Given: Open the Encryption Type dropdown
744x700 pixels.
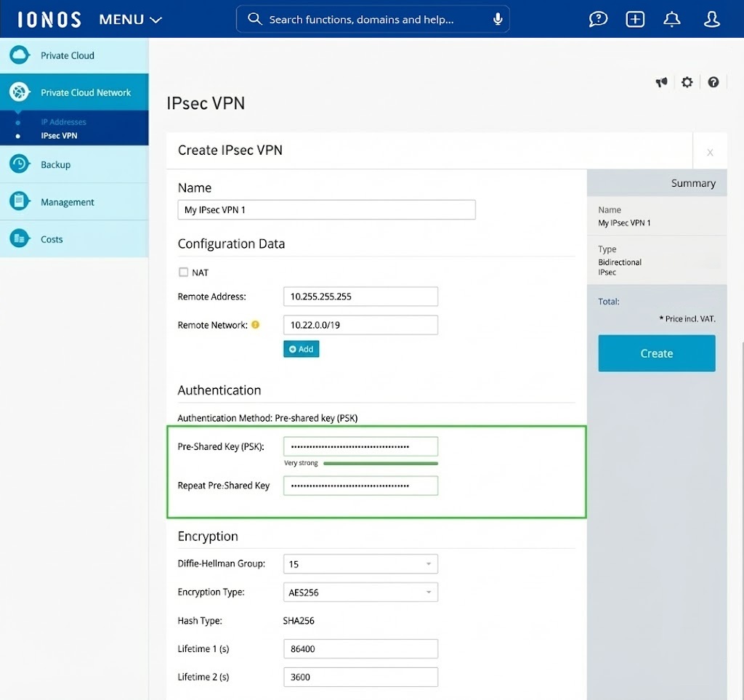Looking at the screenshot, I should (360, 592).
